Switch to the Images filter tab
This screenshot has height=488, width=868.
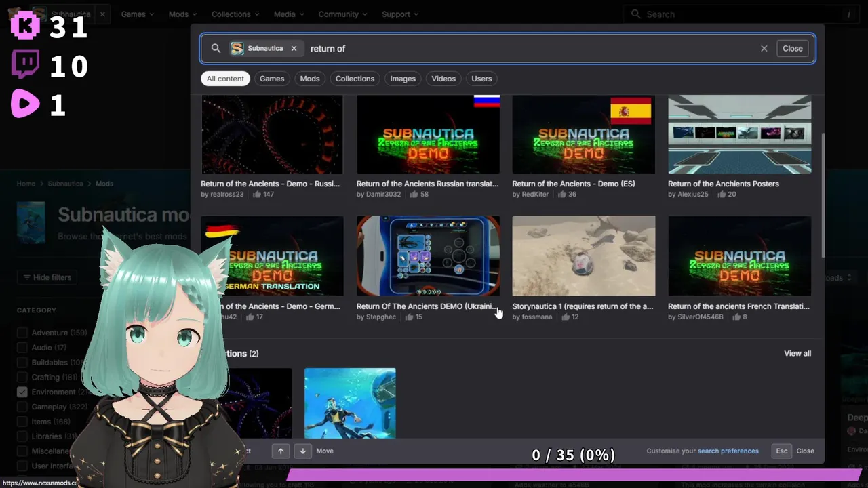click(403, 79)
